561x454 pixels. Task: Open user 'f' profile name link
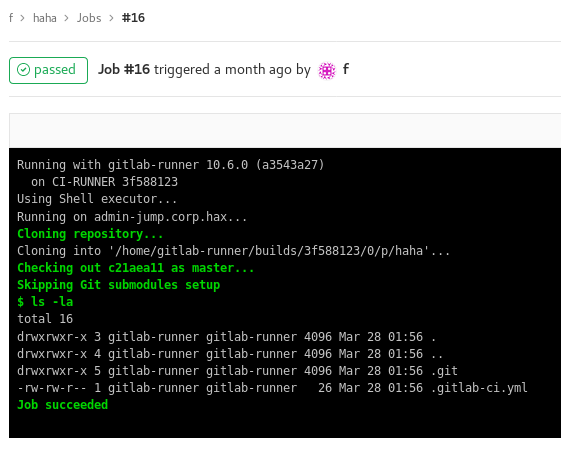point(346,69)
